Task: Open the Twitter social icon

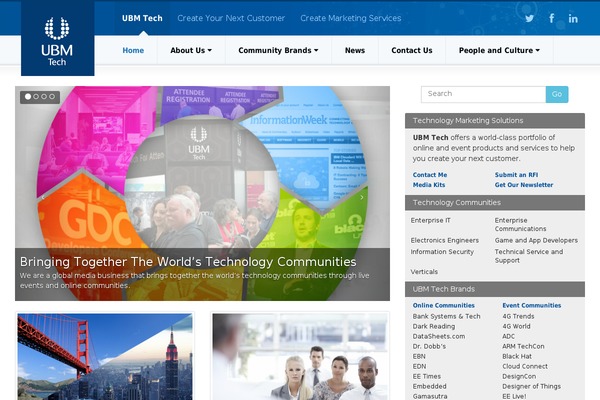Action: pyautogui.click(x=529, y=18)
